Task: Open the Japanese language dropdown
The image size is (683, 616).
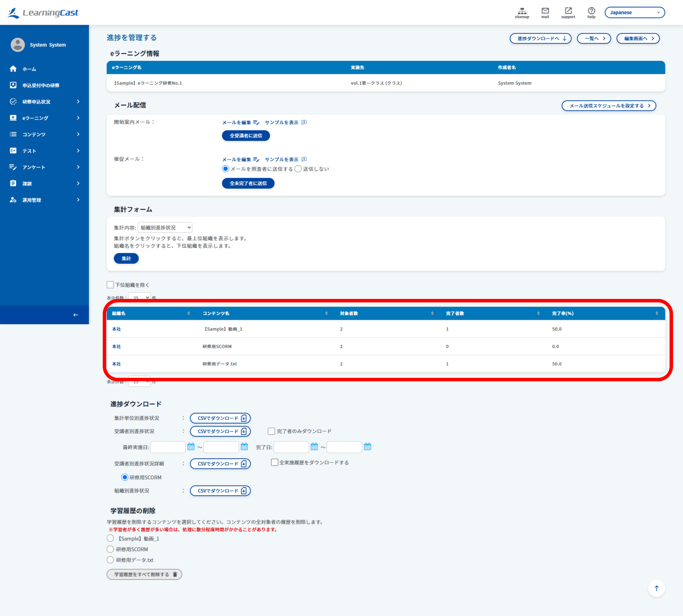Action: click(635, 12)
